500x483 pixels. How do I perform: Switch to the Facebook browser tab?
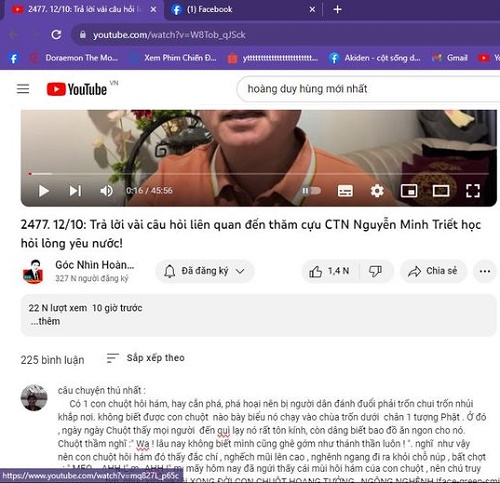tap(209, 9)
